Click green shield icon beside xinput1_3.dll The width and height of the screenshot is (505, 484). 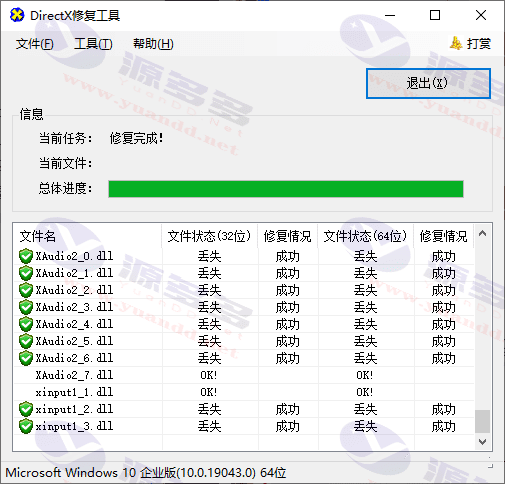pos(26,426)
